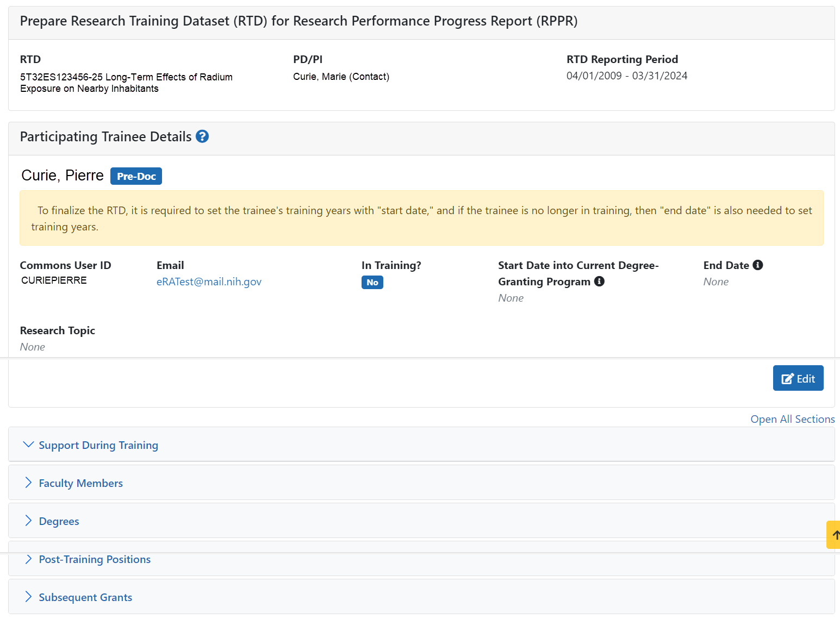The image size is (840, 619).
Task: Open the eRATest@mail.nih.gov email link
Action: coord(209,282)
